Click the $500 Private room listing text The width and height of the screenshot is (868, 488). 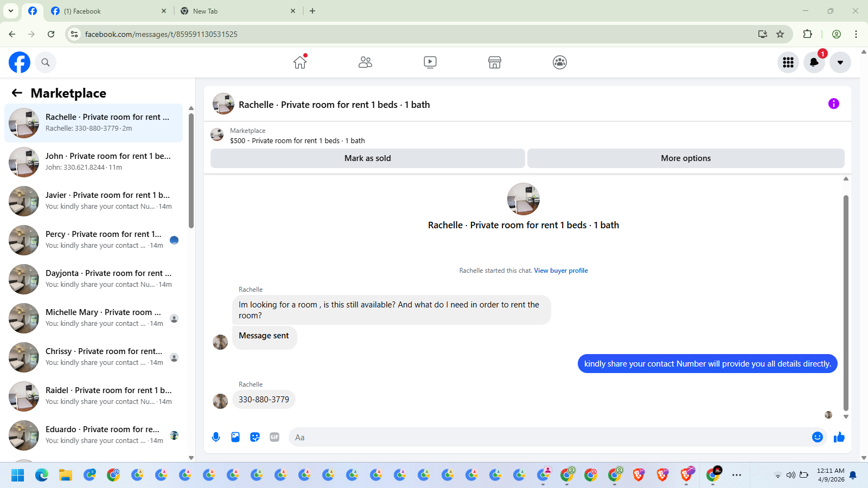point(297,140)
